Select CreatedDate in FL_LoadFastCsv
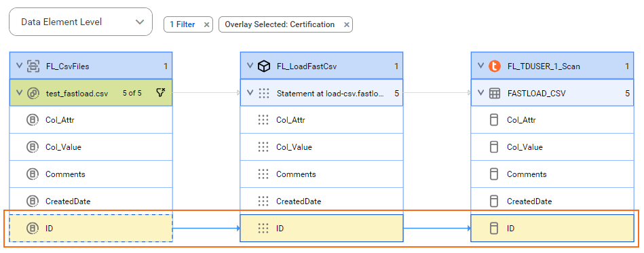Image resolution: width=644 pixels, height=253 pixels. point(322,201)
